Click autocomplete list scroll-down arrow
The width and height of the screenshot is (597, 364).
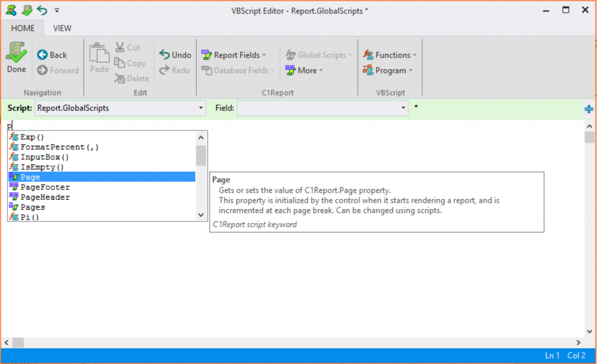(201, 215)
